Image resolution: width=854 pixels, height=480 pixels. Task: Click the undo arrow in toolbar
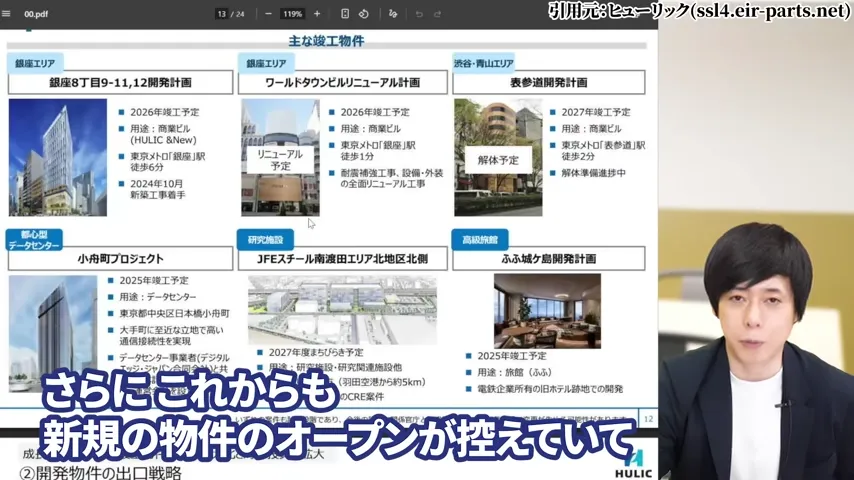coord(419,14)
